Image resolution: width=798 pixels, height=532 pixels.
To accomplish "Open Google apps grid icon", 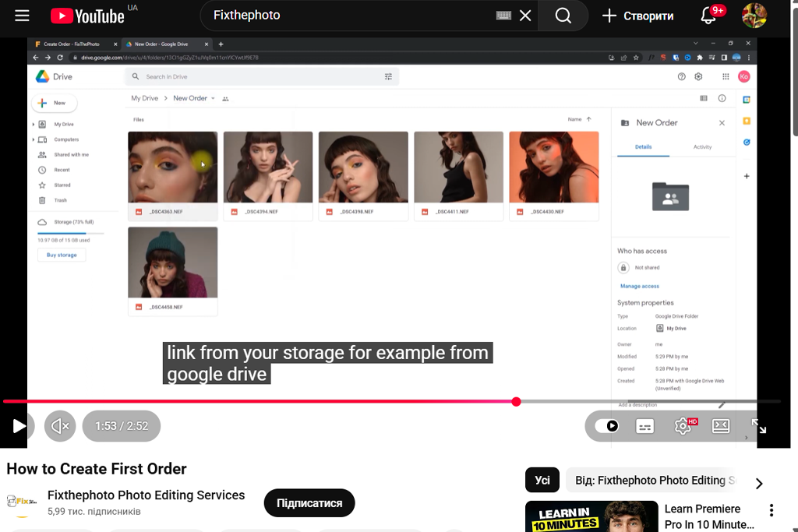I will point(726,77).
